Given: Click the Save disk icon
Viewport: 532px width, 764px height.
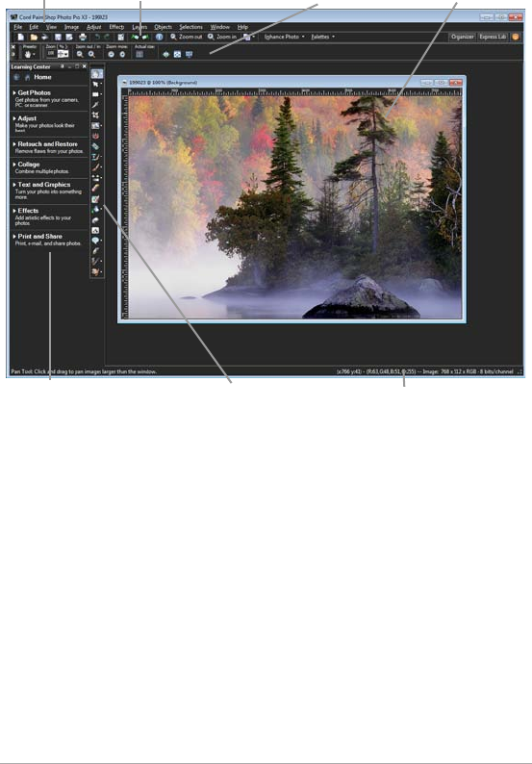Looking at the screenshot, I should [58, 37].
